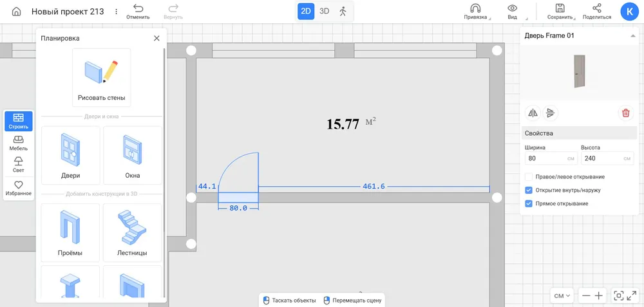644x307 pixels.
Task: Switch to first-person walk mode
Action: [343, 11]
